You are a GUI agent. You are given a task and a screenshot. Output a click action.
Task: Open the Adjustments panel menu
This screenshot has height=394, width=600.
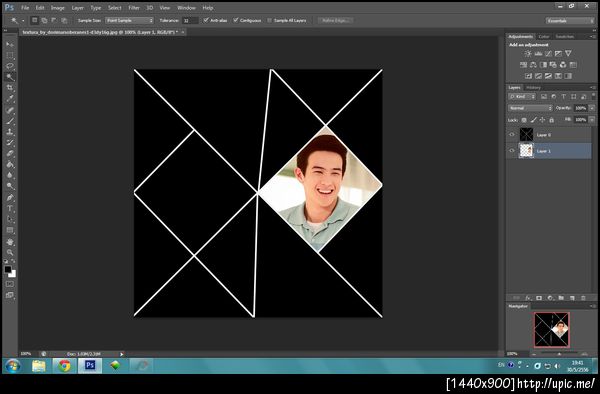[x=592, y=37]
